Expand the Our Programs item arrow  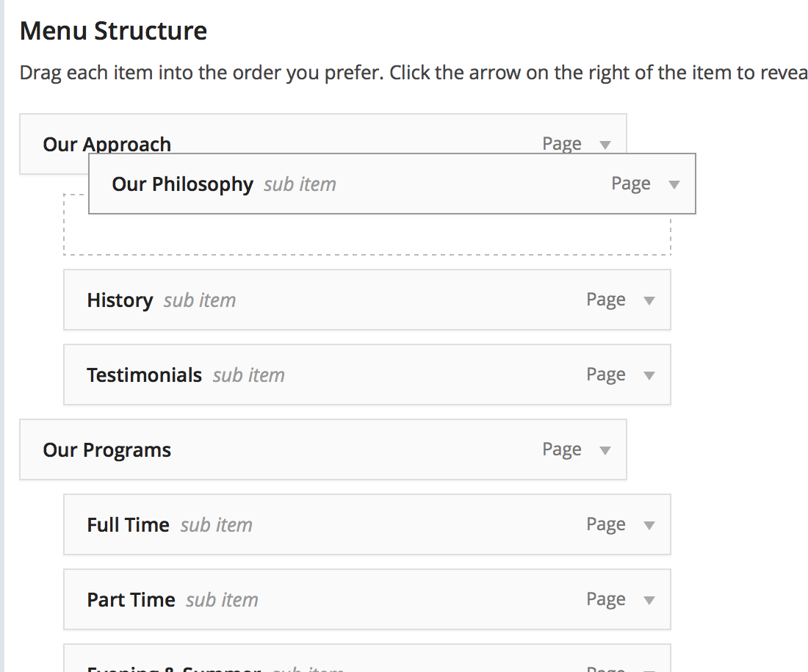point(605,450)
